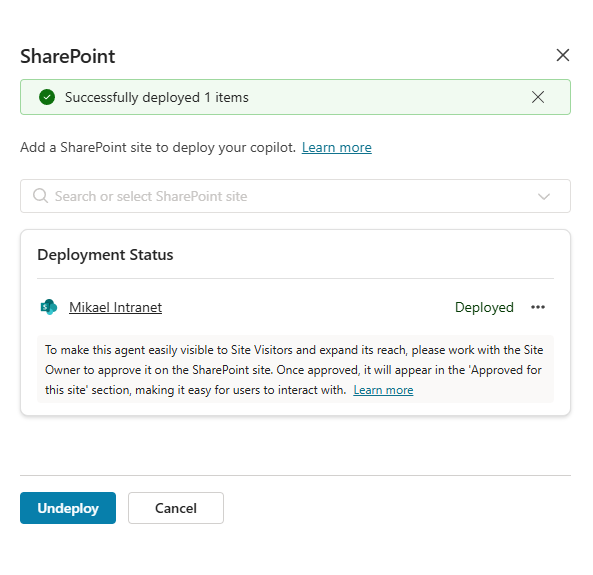The width and height of the screenshot is (593, 575).
Task: Click the SharePoint dialog title
Action: 68,56
